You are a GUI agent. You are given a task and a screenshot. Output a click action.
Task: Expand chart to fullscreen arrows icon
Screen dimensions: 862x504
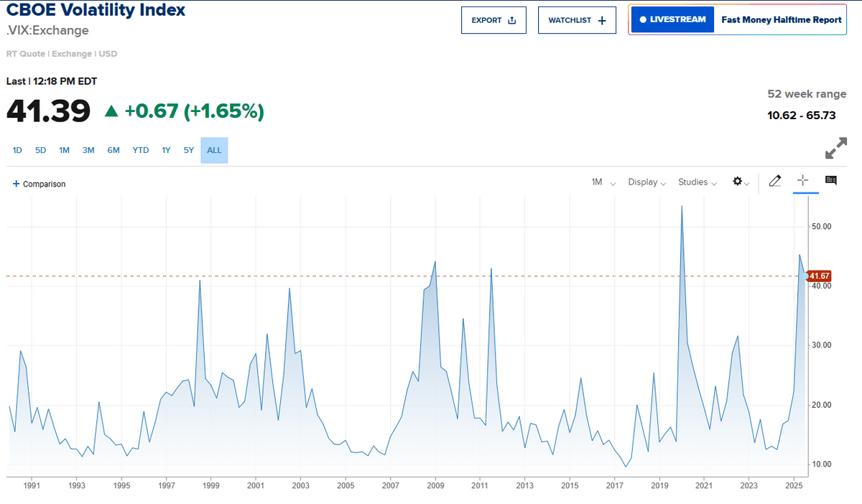pyautogui.click(x=835, y=149)
